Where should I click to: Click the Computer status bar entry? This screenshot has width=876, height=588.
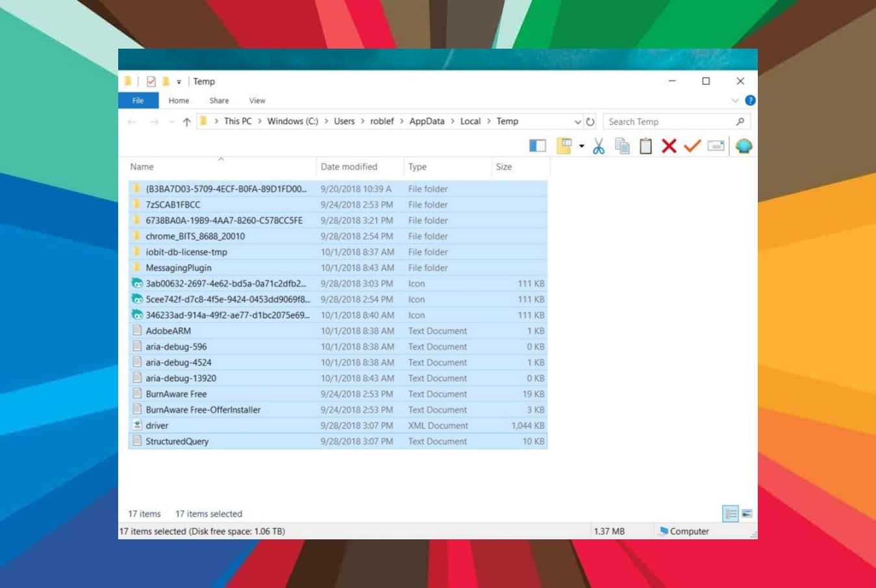[x=684, y=531]
